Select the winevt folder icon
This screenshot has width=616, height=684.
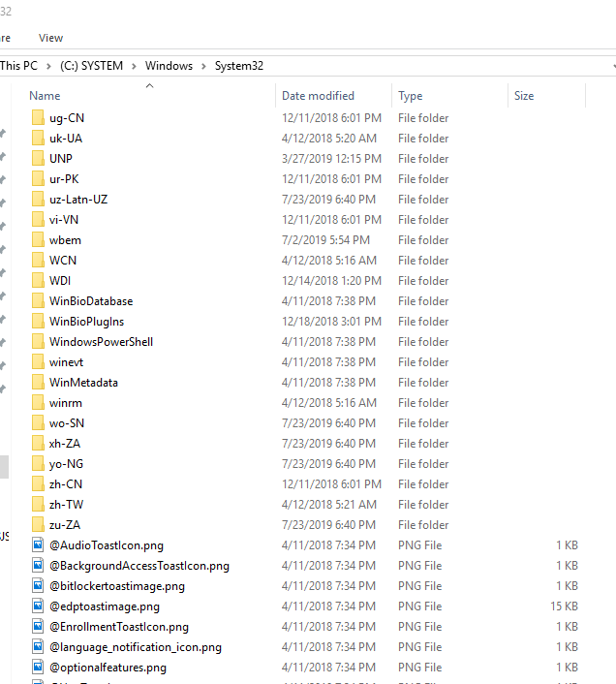38,362
